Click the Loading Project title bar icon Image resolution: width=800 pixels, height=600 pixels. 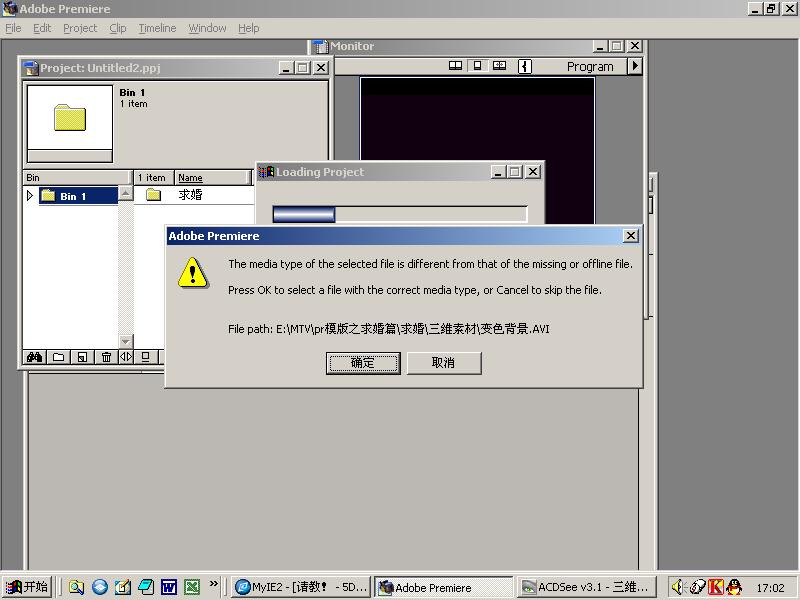pos(266,172)
